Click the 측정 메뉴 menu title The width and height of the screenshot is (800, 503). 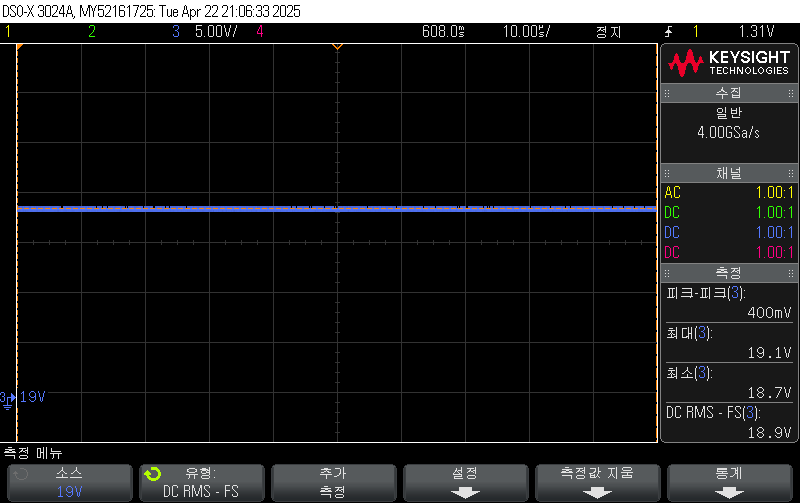33,453
